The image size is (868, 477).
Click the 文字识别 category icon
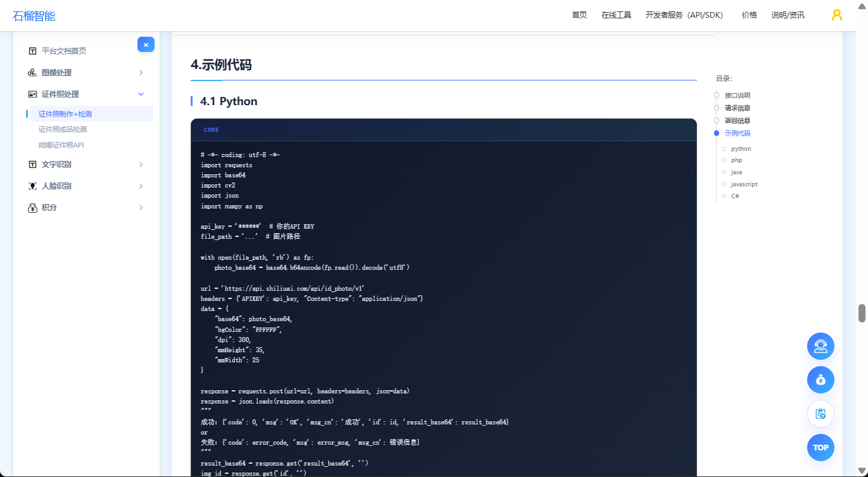[x=32, y=164]
